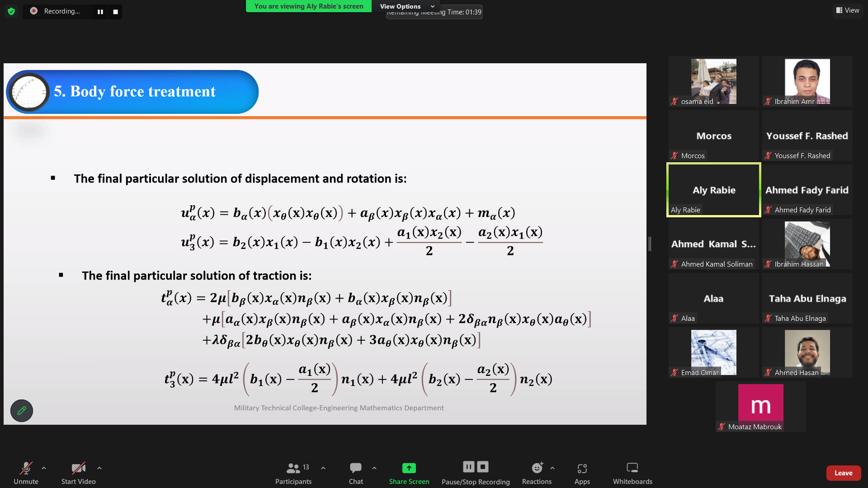Stop the recording in the top bar

(x=116, y=12)
